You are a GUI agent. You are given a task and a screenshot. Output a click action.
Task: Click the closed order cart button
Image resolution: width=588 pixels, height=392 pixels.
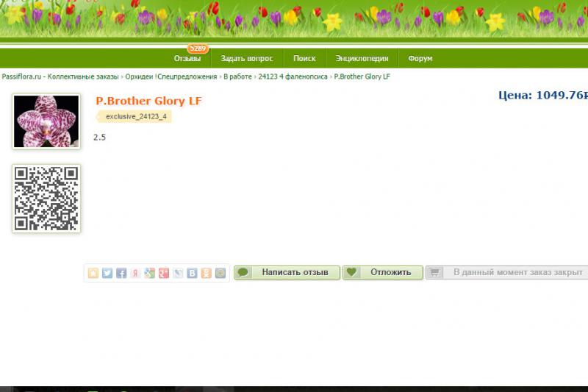[509, 272]
